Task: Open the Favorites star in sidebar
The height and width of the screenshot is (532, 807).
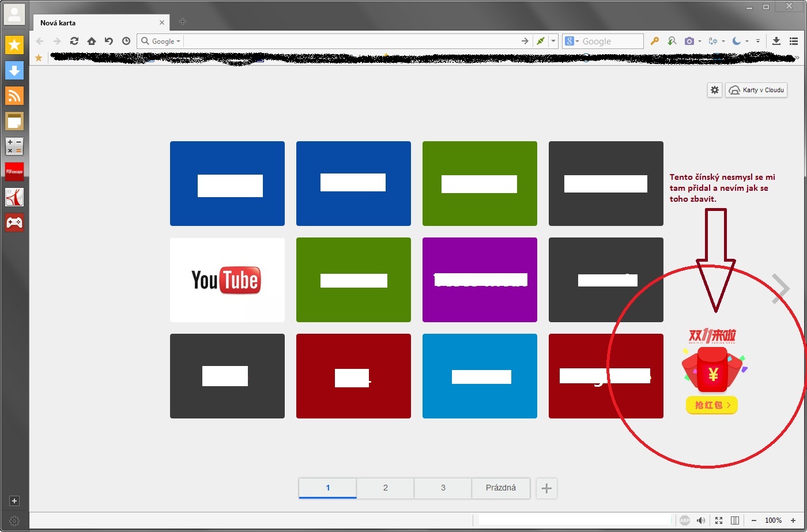Action: (14, 45)
